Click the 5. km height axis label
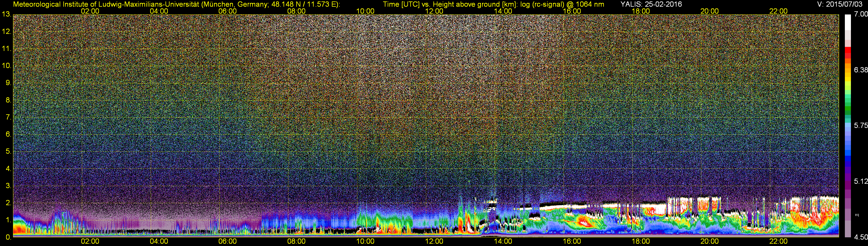 click(x=8, y=152)
